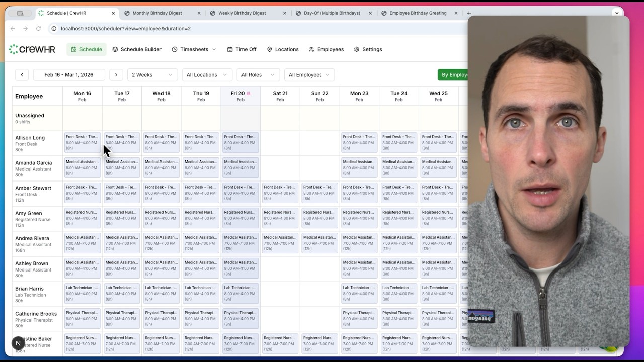Open Amy Green's Wed 18 Registered Nurse shift
The image size is (644, 362).
pyautogui.click(x=162, y=218)
